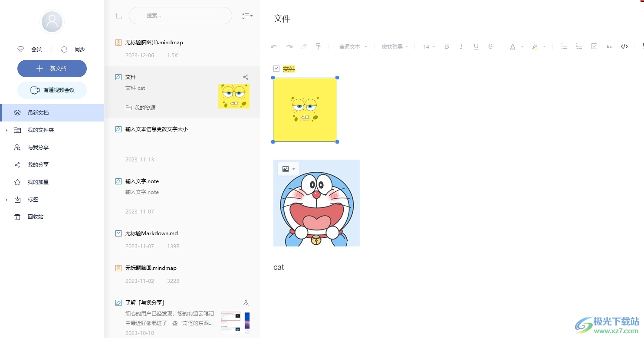Click mindmap icon beside 无标题脑图.mindmap
This screenshot has width=644, height=338.
click(118, 268)
